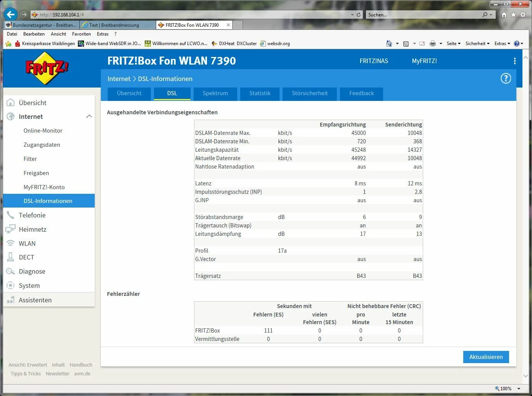Screen dimensions: 532x396
Task: Click the FRITZ! logo
Action: tap(47, 69)
